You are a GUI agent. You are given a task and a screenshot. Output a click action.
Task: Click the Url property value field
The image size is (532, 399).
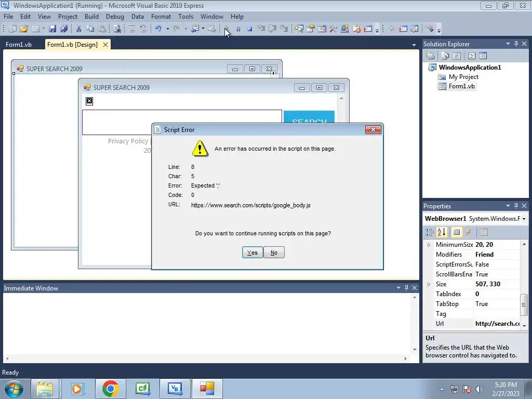click(497, 324)
